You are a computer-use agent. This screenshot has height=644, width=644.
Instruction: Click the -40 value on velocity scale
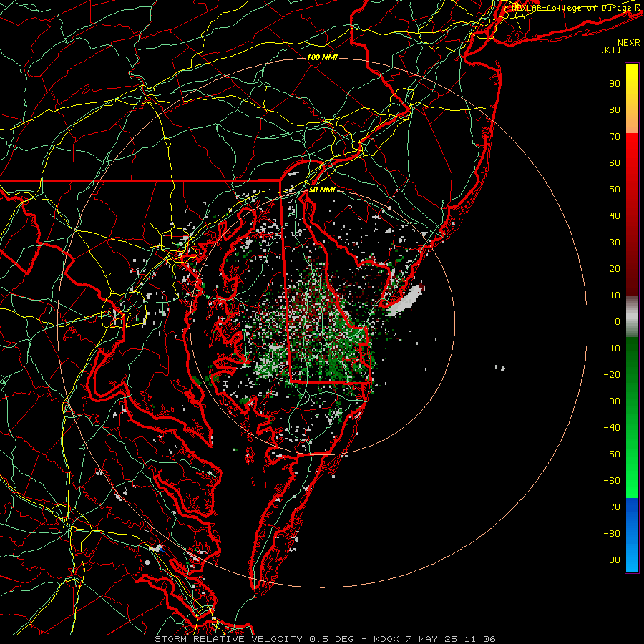point(612,428)
